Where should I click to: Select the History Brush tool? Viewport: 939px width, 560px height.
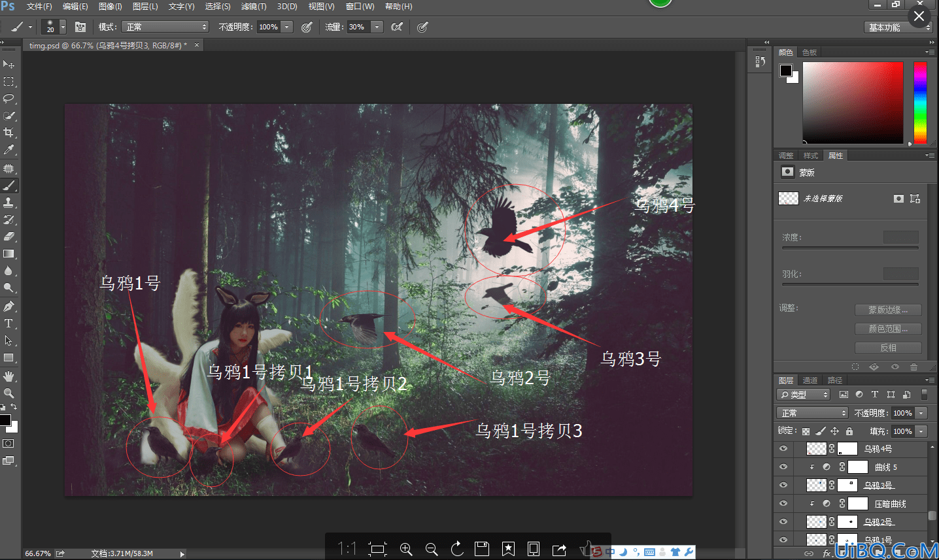pos(9,220)
